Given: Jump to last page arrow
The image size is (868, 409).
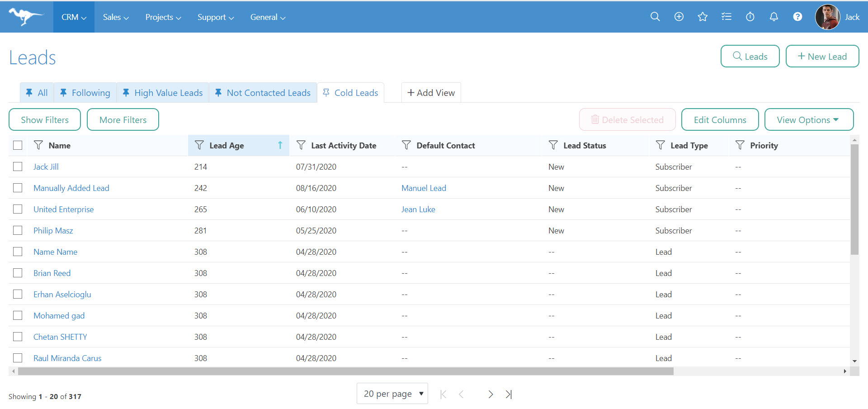Looking at the screenshot, I should [509, 394].
